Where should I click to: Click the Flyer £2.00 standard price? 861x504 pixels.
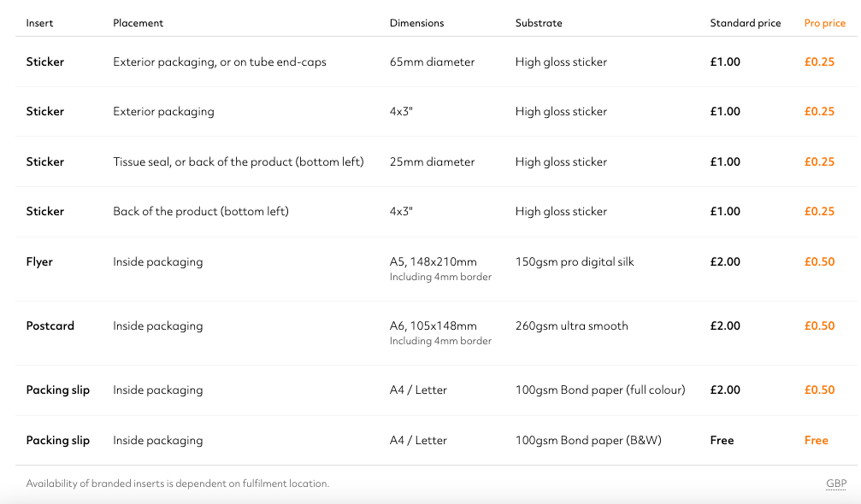[x=725, y=261]
